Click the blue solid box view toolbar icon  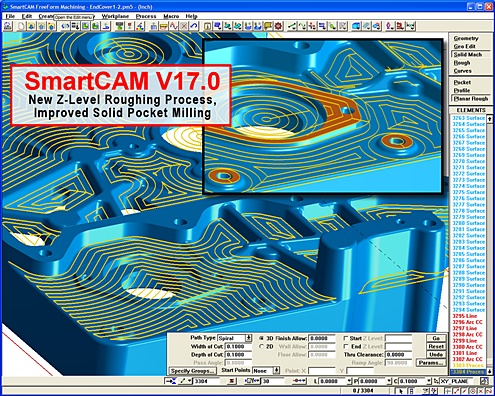(x=356, y=26)
